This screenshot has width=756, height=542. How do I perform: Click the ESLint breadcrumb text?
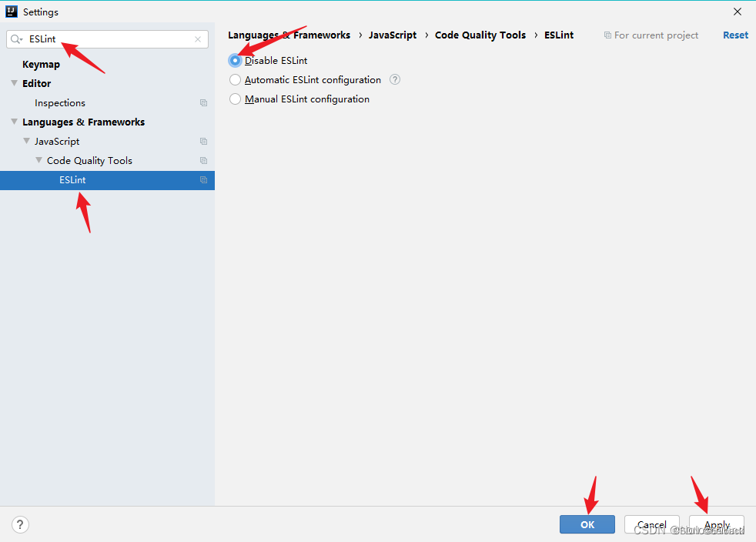[x=559, y=35]
